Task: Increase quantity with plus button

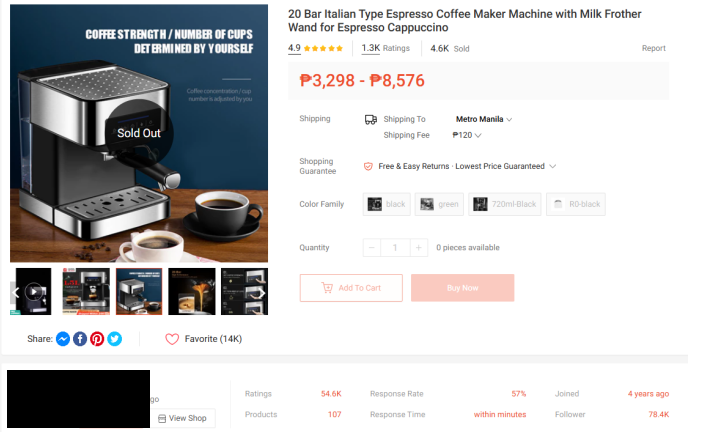Action: [x=418, y=248]
